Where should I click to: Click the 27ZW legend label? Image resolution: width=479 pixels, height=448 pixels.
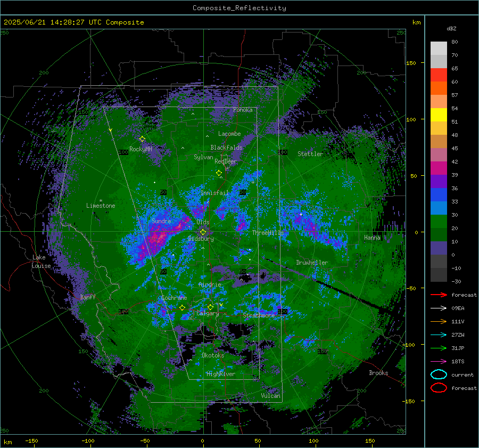pyautogui.click(x=458, y=335)
